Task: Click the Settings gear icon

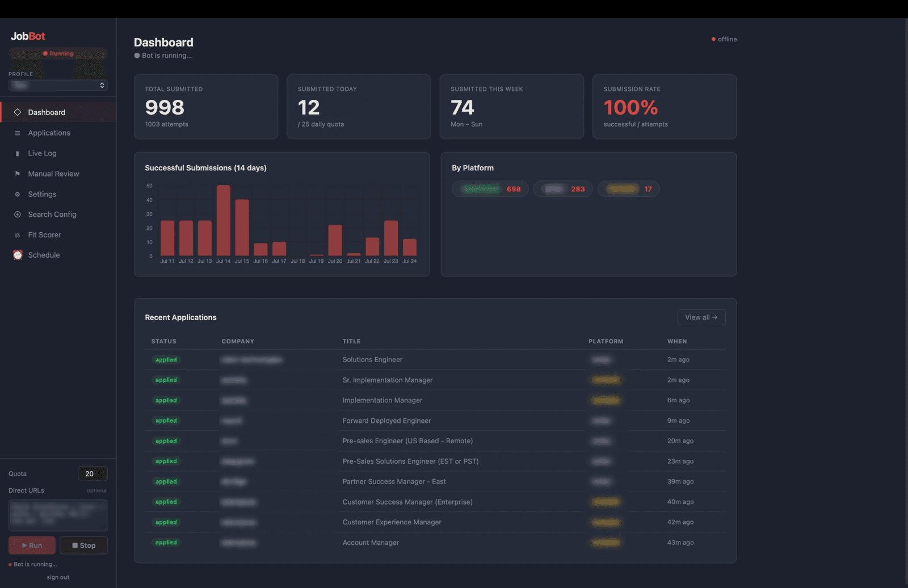Action: (x=17, y=194)
